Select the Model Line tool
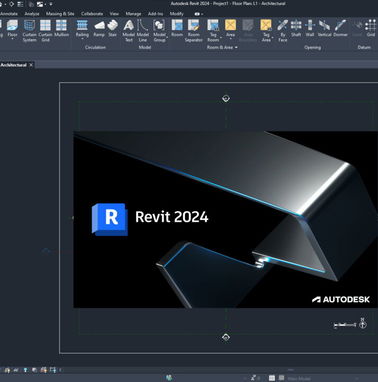378x382 pixels. (x=143, y=31)
